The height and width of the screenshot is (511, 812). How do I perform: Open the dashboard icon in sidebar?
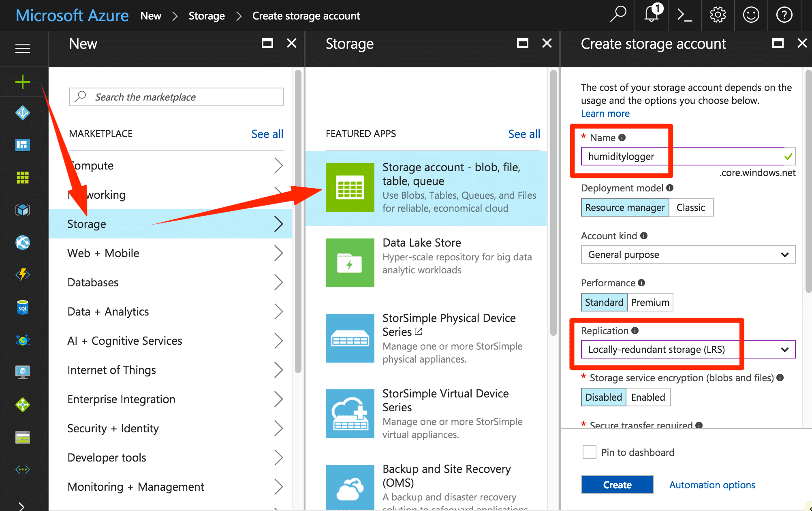(23, 145)
